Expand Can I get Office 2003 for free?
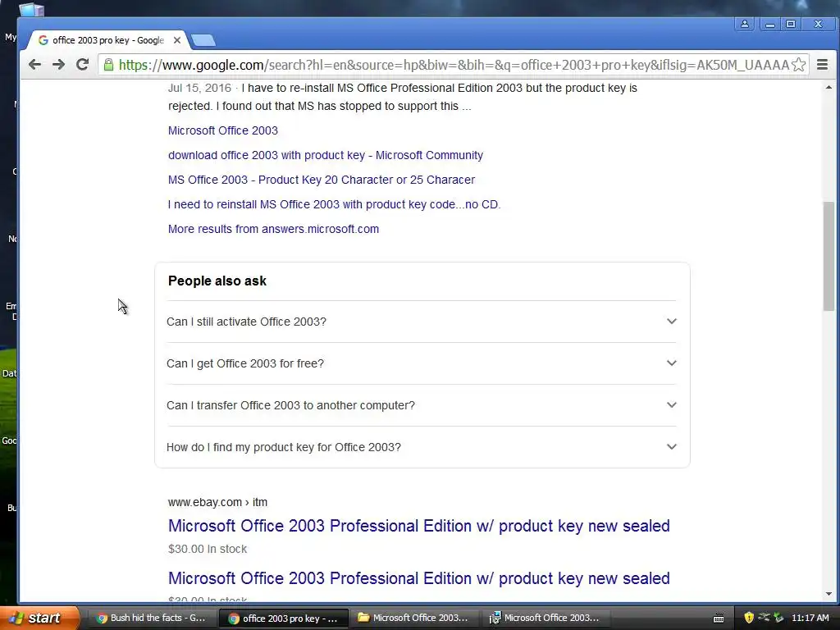Image resolution: width=840 pixels, height=630 pixels. 422,363
